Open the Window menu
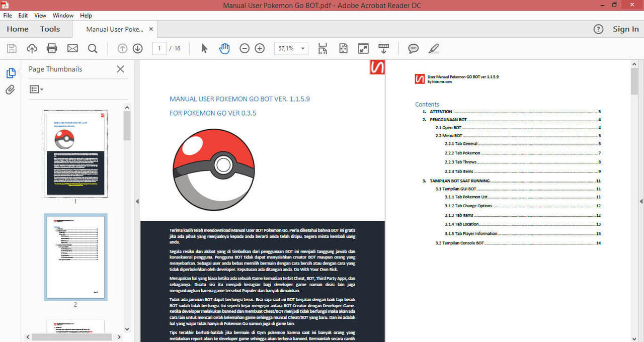 (63, 16)
